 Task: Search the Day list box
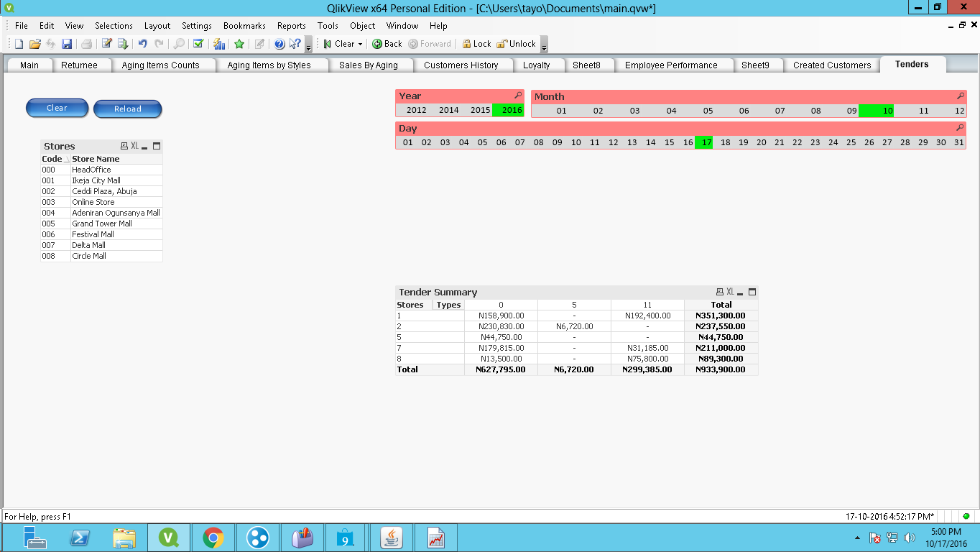[961, 128]
